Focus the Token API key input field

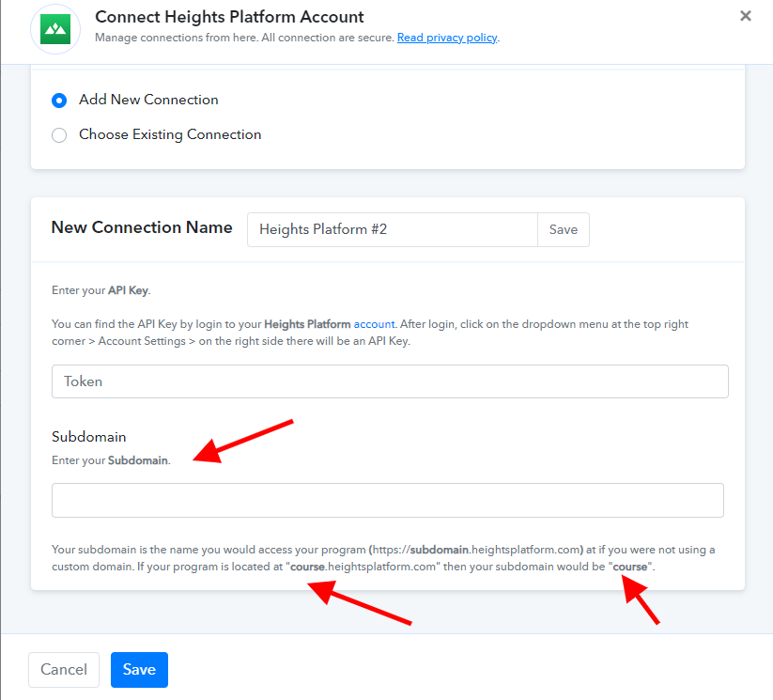point(390,381)
